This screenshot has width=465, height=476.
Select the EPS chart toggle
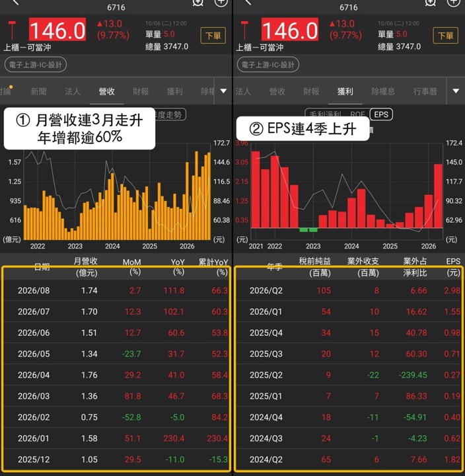point(381,114)
